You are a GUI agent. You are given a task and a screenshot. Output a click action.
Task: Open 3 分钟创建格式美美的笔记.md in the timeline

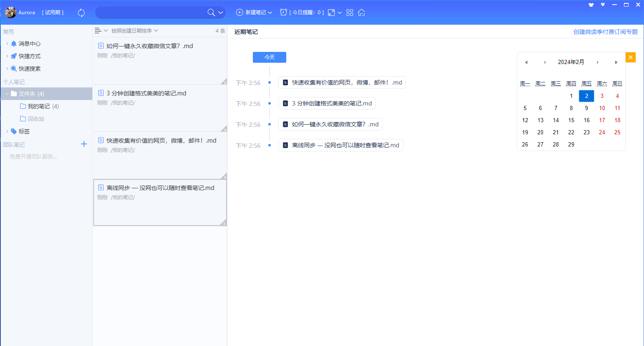(x=327, y=103)
